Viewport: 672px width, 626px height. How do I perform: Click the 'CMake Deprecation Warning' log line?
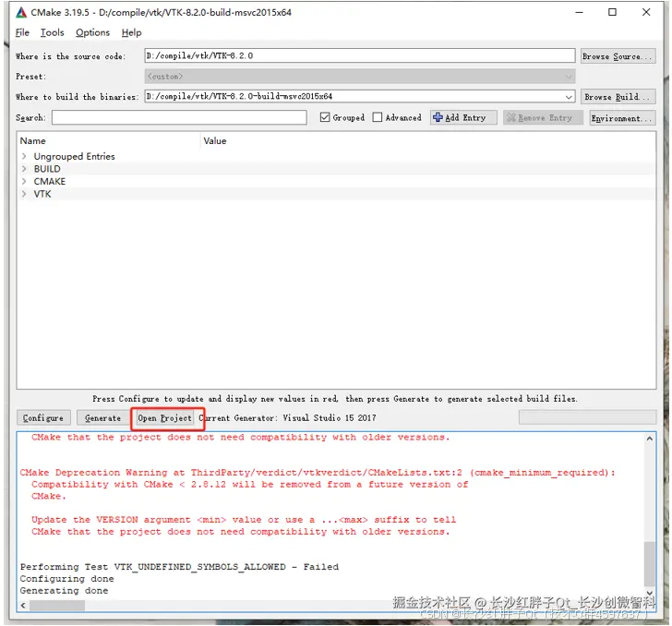pyautogui.click(x=318, y=473)
